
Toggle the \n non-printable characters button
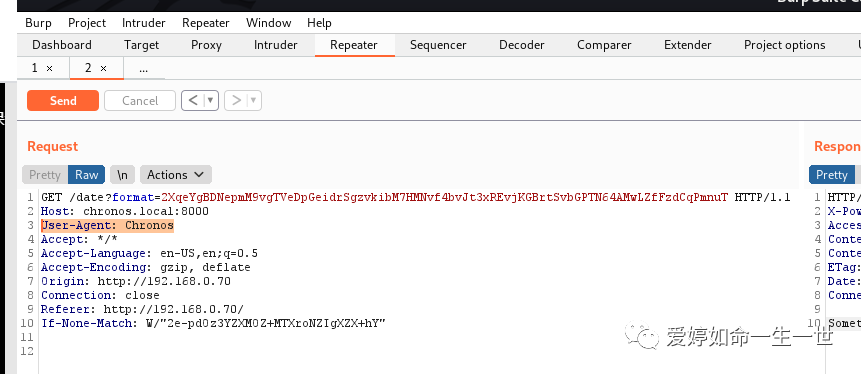[122, 175]
